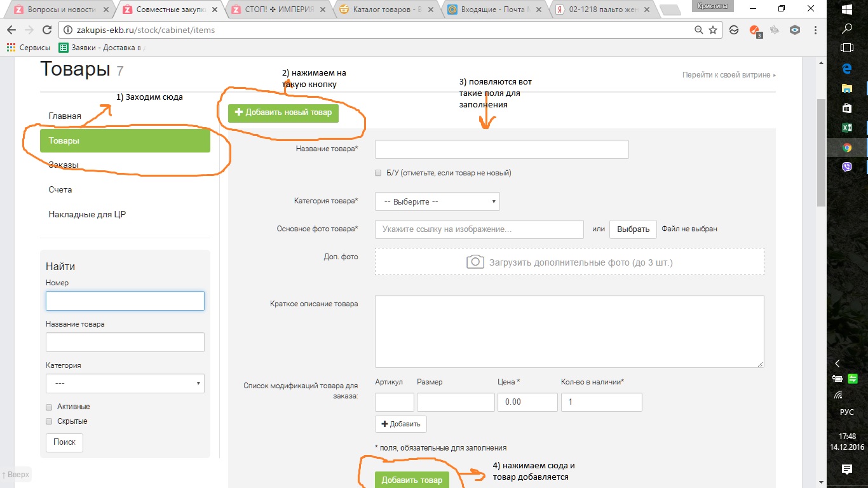This screenshot has height=488, width=868.
Task: Enable the Активные filter checkbox
Action: pyautogui.click(x=49, y=407)
